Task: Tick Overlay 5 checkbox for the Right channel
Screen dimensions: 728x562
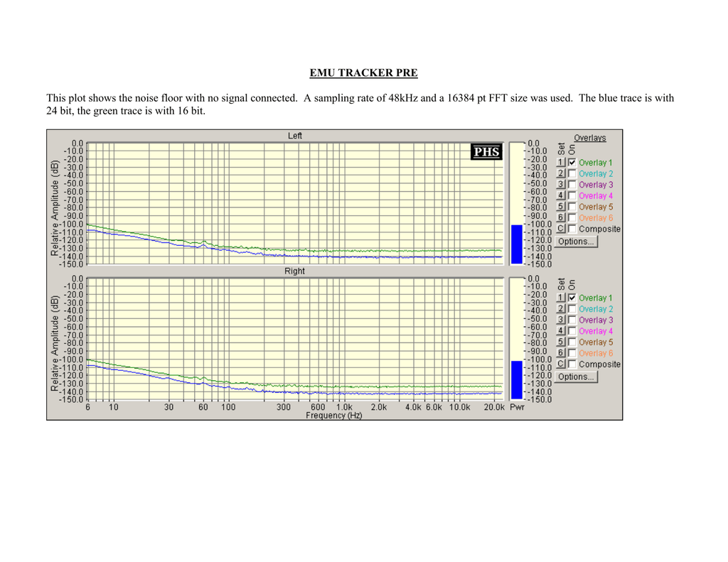Action: [572, 342]
